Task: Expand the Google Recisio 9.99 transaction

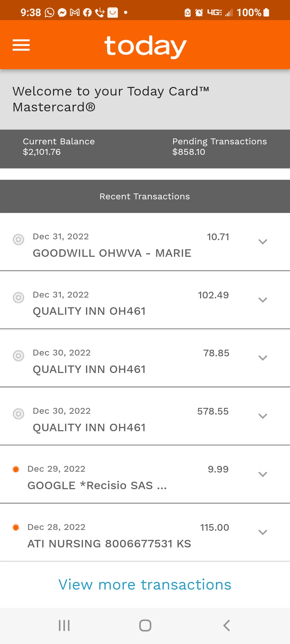Action: pyautogui.click(x=263, y=474)
